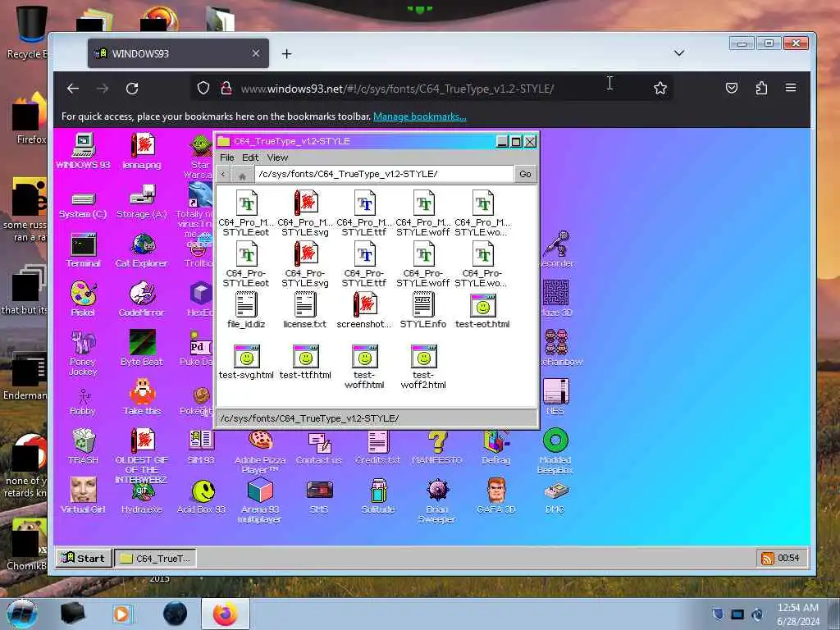Screen dimensions: 840x630
Task: Open a new Firefox tab
Action: pyautogui.click(x=286, y=53)
